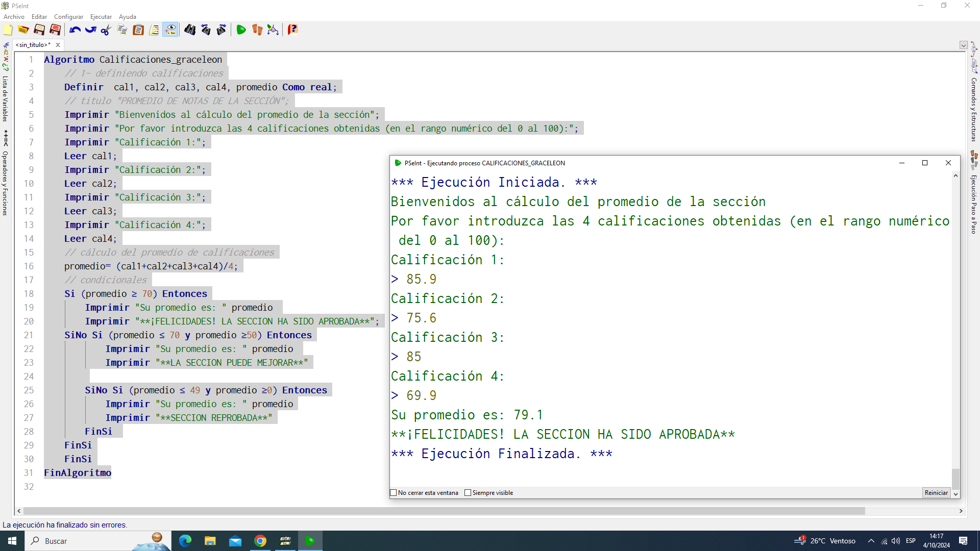This screenshot has height=551, width=980.
Task: Click the Open file folder icon
Action: coord(23,30)
